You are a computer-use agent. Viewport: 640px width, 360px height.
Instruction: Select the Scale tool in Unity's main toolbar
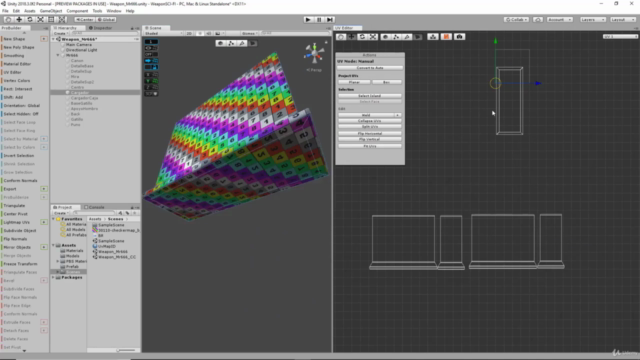[40, 19]
